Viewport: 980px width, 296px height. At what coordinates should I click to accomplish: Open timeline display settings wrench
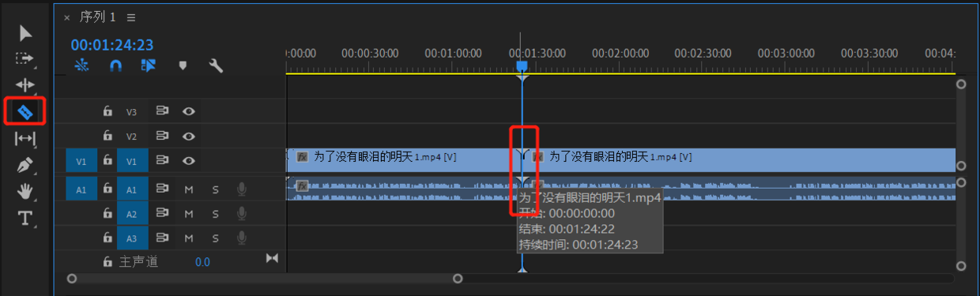(x=216, y=66)
